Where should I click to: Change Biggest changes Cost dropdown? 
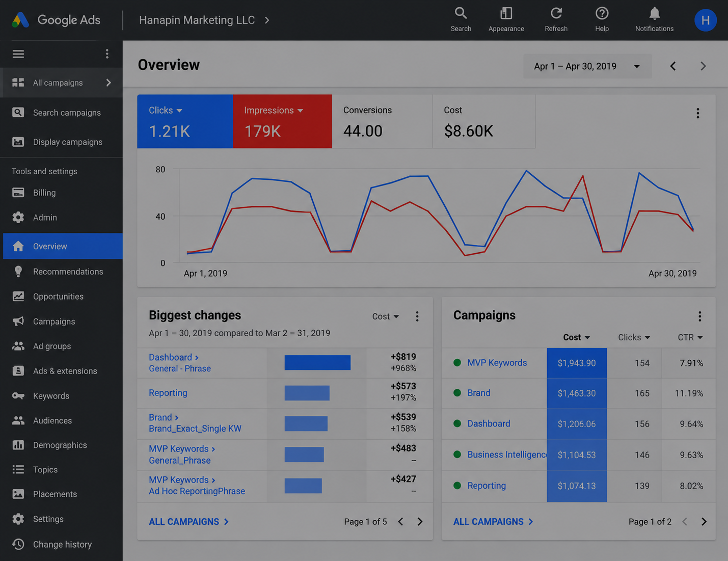(x=386, y=316)
